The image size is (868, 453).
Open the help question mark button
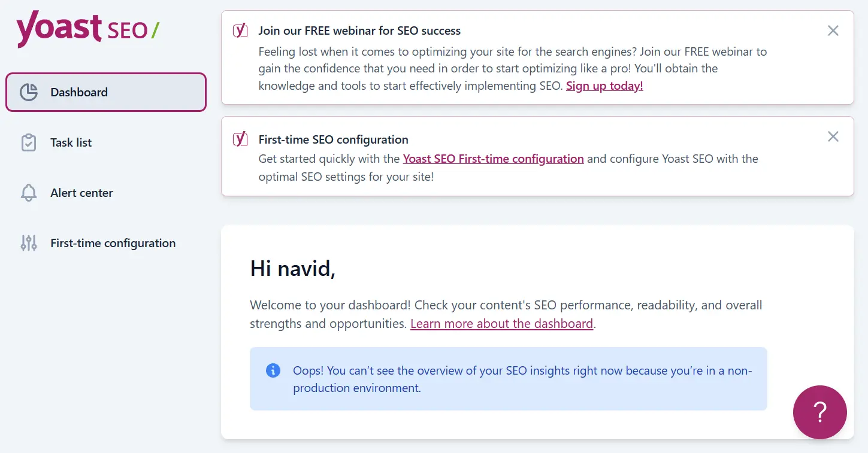click(820, 412)
